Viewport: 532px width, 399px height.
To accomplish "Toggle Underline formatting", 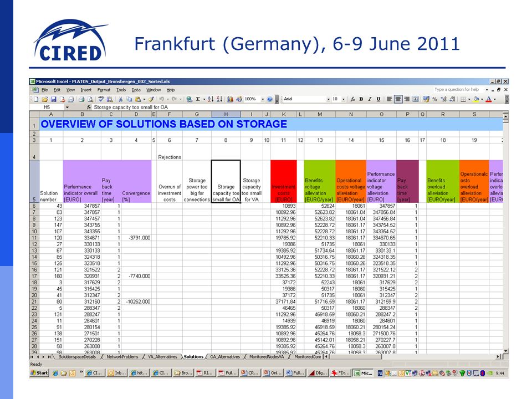I will pyautogui.click(x=378, y=99).
